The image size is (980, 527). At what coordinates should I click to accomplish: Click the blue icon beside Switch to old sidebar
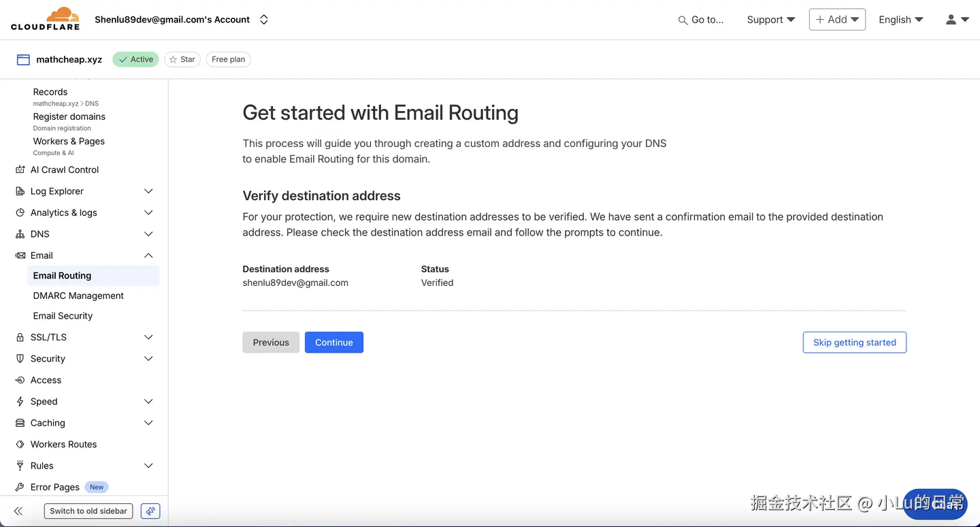pyautogui.click(x=150, y=511)
